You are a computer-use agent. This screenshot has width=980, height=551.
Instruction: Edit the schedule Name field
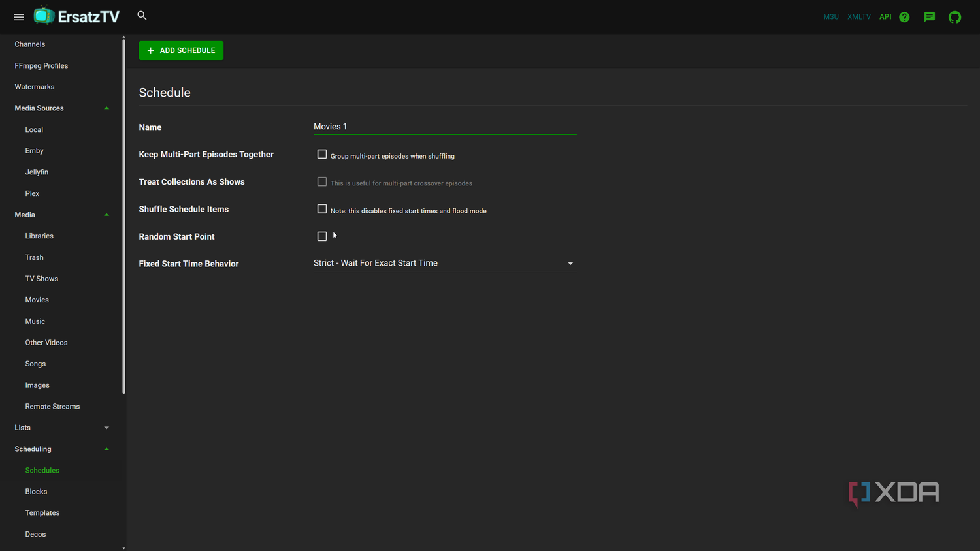point(445,127)
